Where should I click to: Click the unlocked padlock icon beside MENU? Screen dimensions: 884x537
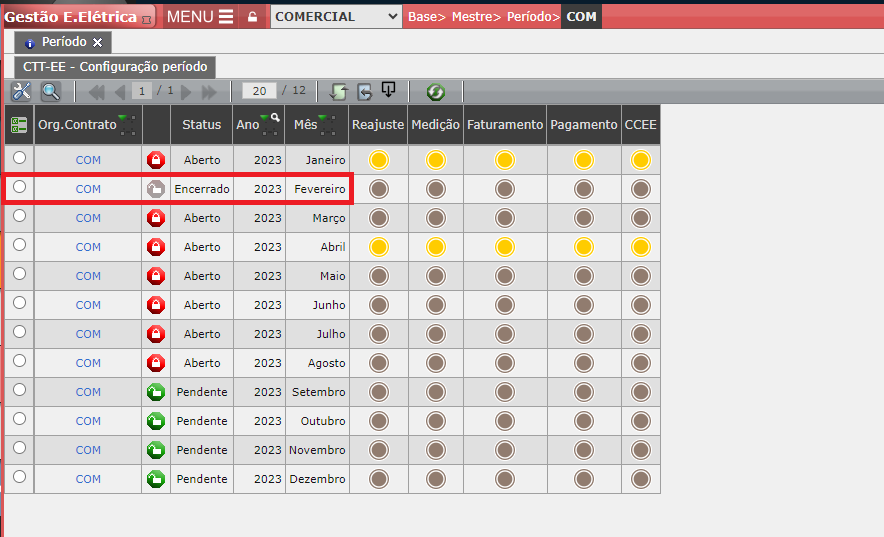(252, 17)
